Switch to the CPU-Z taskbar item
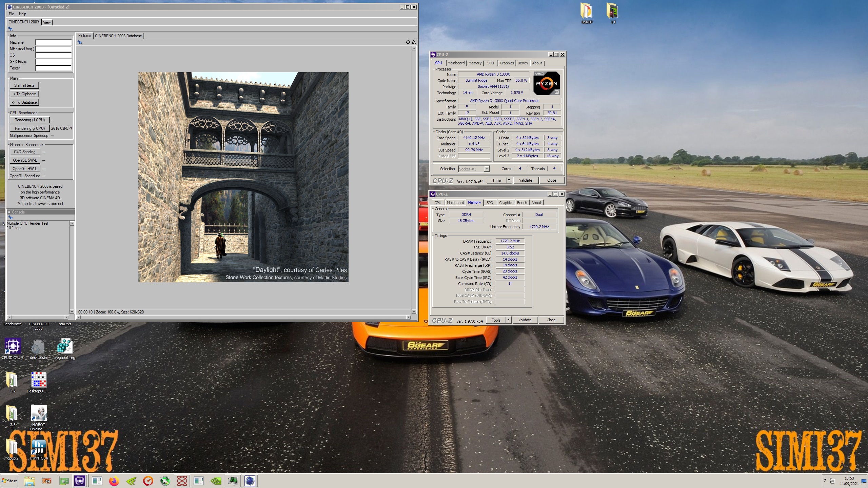 coord(80,481)
